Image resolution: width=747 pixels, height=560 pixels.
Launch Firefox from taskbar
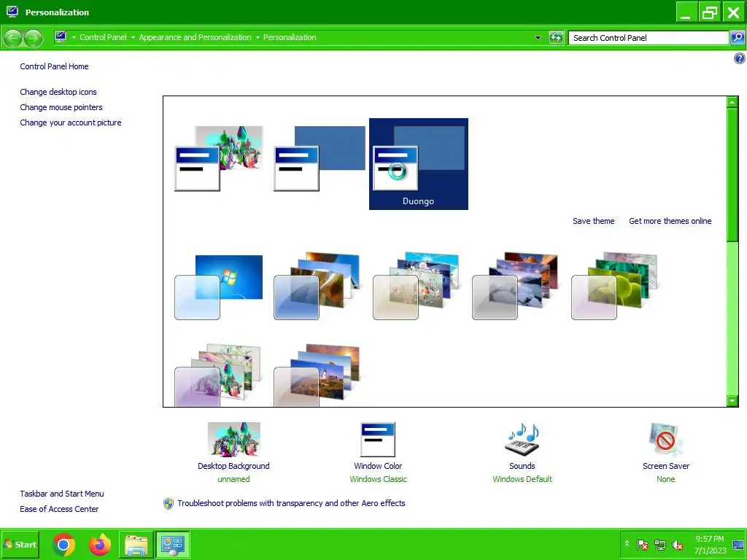pyautogui.click(x=99, y=544)
